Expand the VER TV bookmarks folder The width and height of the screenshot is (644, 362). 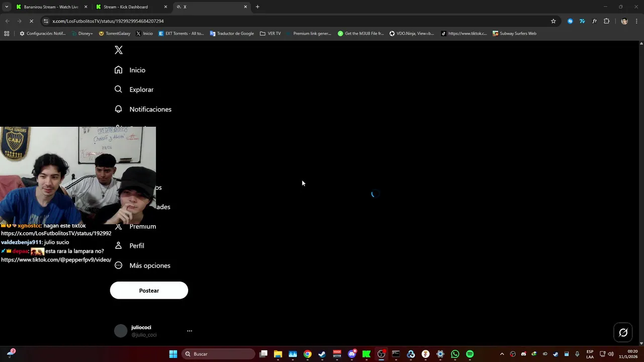point(270,33)
